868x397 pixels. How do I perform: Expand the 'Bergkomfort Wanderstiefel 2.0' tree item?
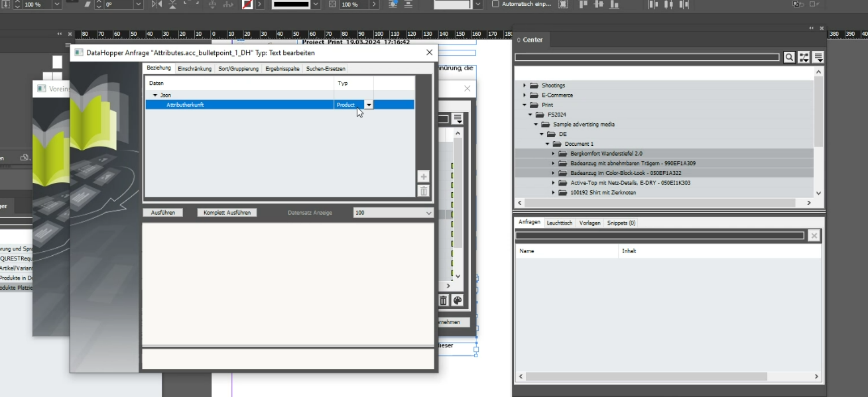point(553,153)
